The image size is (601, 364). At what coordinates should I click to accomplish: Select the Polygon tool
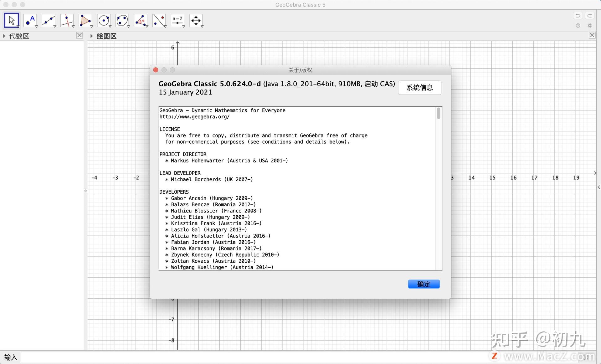[x=85, y=21]
